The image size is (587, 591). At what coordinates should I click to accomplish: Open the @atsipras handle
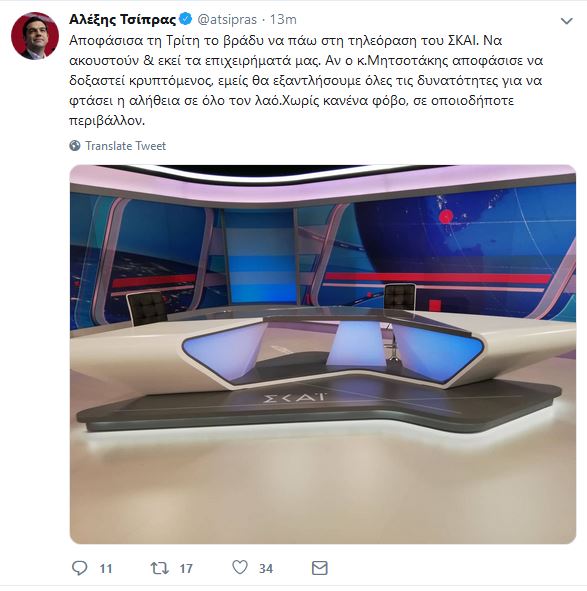coord(227,20)
